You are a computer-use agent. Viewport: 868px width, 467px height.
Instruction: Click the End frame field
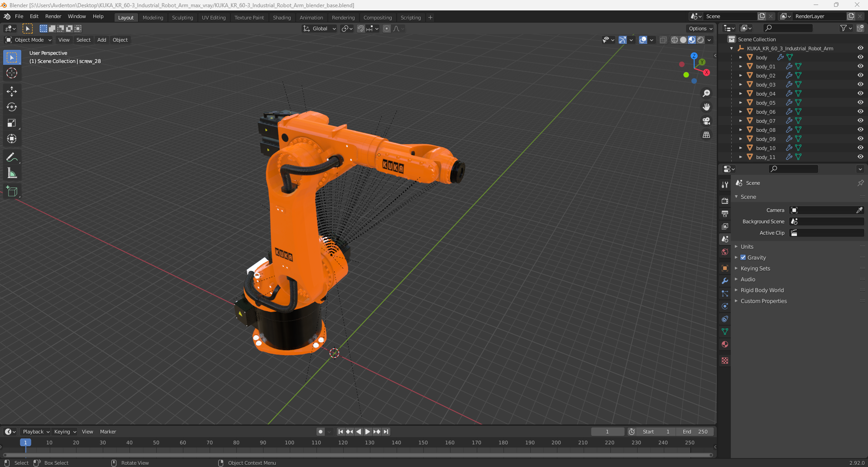pos(695,432)
